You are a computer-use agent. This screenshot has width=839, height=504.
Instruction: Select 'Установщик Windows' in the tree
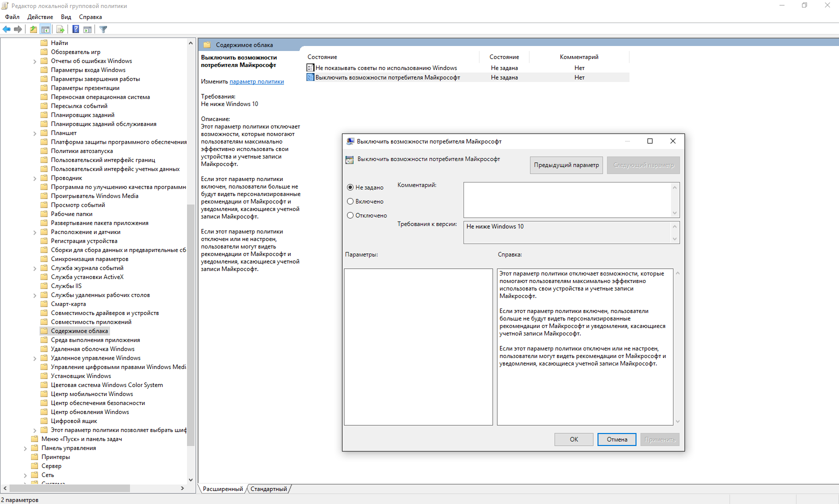coord(81,376)
